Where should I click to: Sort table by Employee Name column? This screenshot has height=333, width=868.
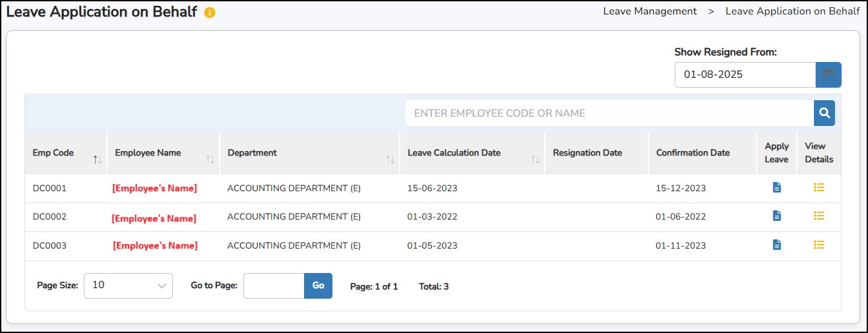point(210,160)
